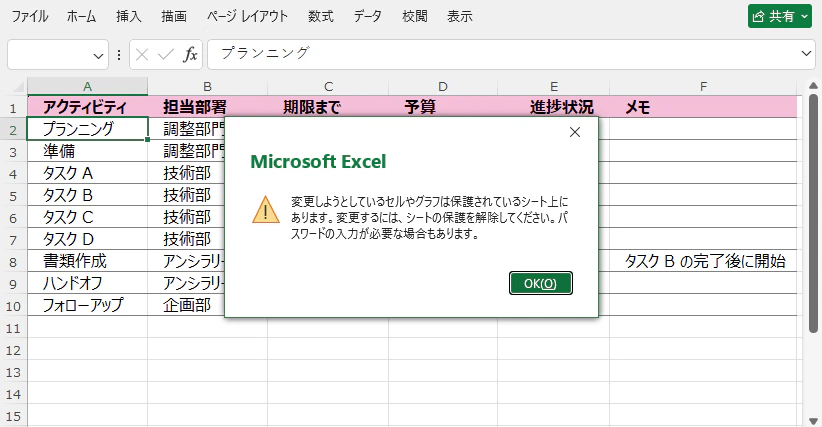Select row 15 header

[13, 417]
